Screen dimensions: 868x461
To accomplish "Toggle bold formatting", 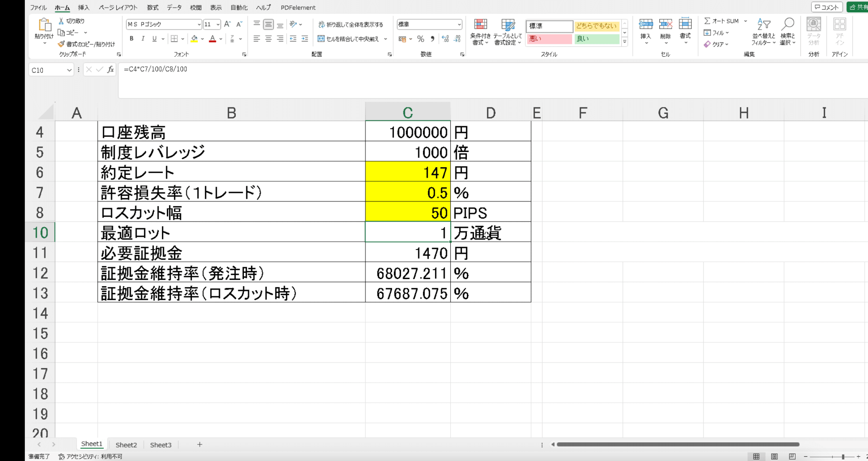I will [x=131, y=39].
